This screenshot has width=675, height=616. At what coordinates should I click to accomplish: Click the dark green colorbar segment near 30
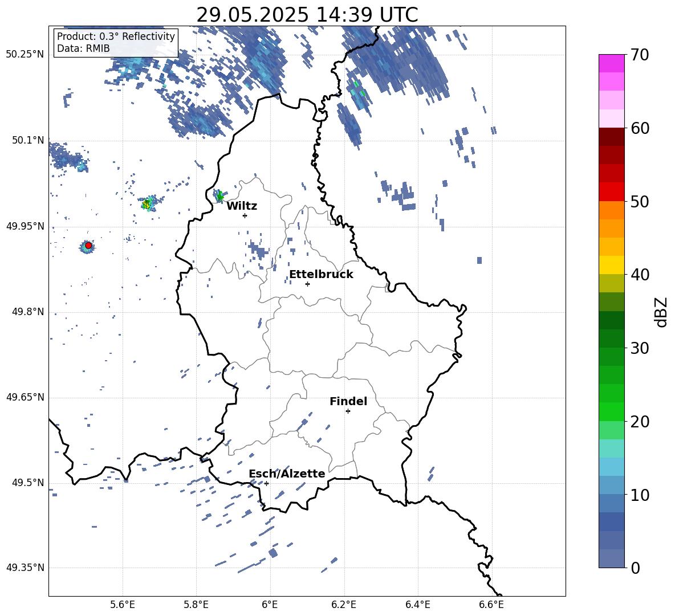pyautogui.click(x=611, y=338)
